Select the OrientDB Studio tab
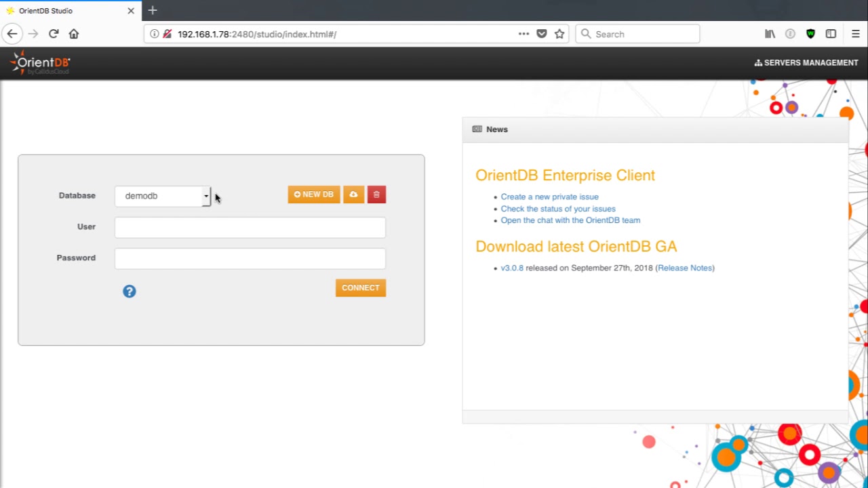 [x=71, y=11]
